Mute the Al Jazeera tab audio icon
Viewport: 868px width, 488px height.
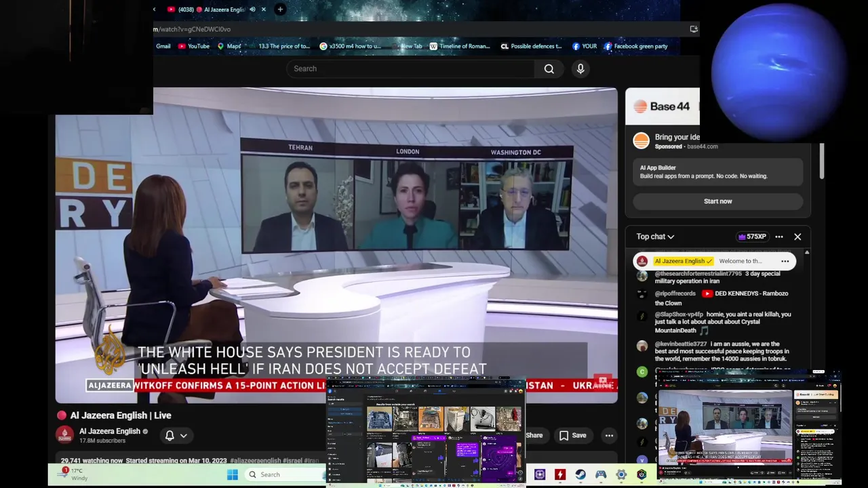252,9
